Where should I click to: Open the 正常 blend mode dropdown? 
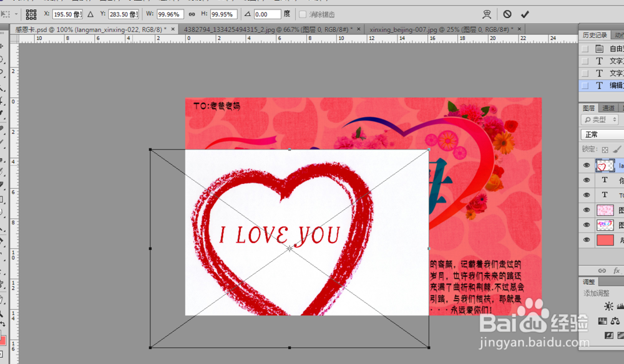pyautogui.click(x=603, y=134)
